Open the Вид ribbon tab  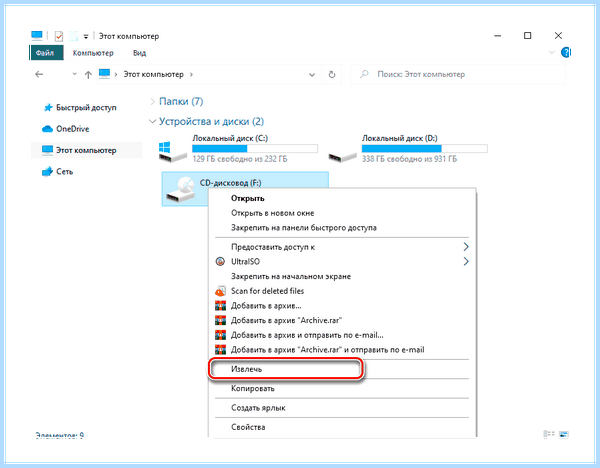point(139,53)
